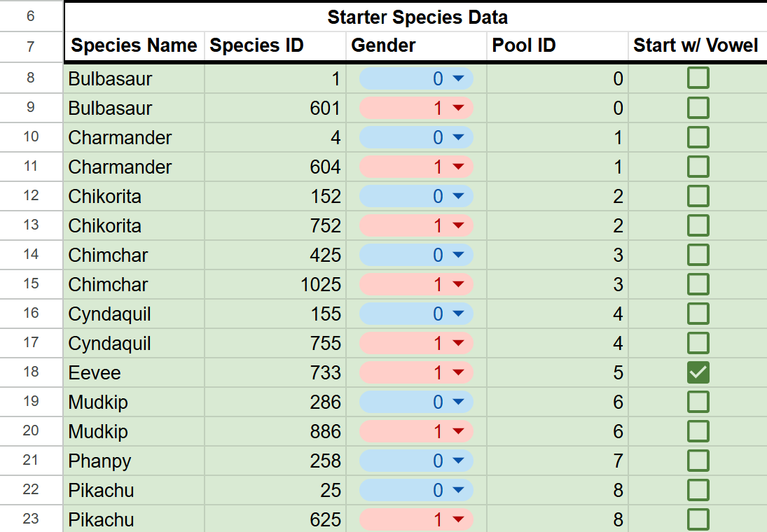This screenshot has height=532, width=767.
Task: Toggle the checkbox in row 23
Action: 698,519
